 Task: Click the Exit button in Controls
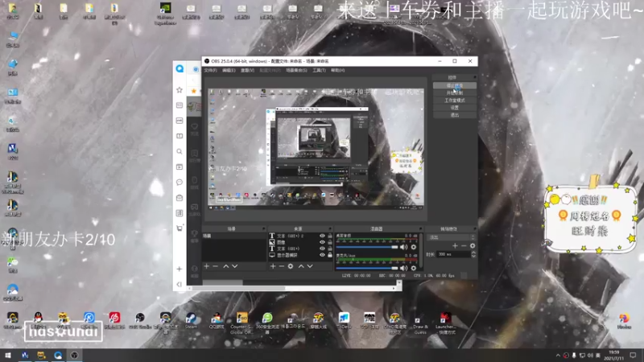(455, 115)
